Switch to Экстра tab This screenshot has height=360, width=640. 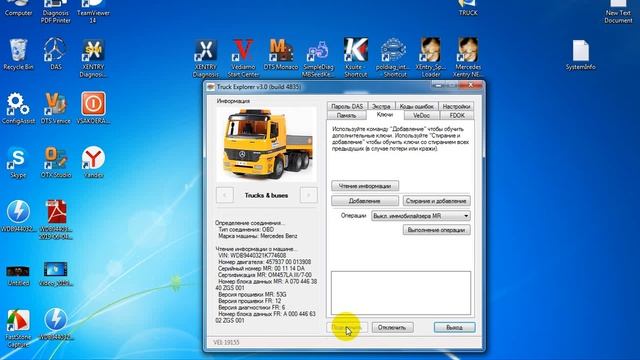381,106
